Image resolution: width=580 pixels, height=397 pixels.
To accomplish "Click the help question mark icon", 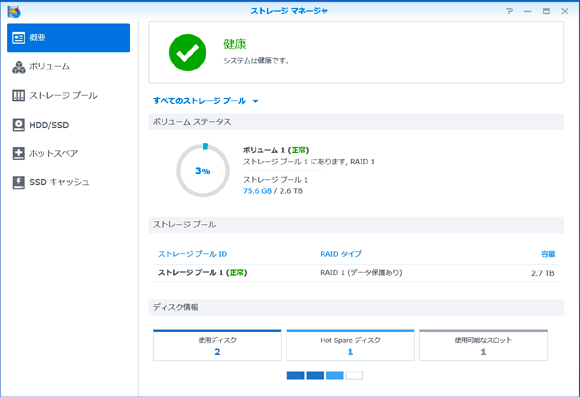I will click(x=510, y=11).
